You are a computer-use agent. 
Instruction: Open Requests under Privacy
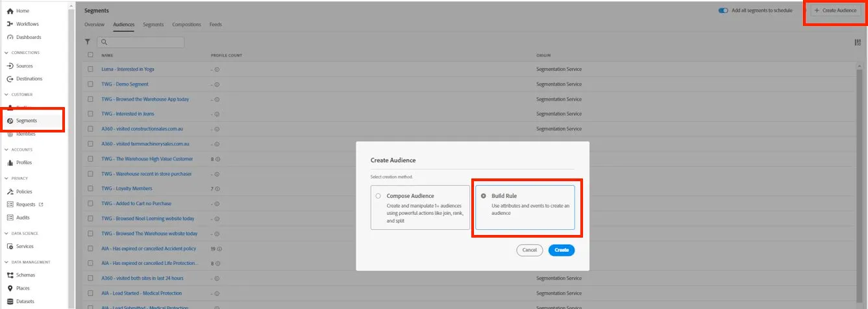click(25, 204)
